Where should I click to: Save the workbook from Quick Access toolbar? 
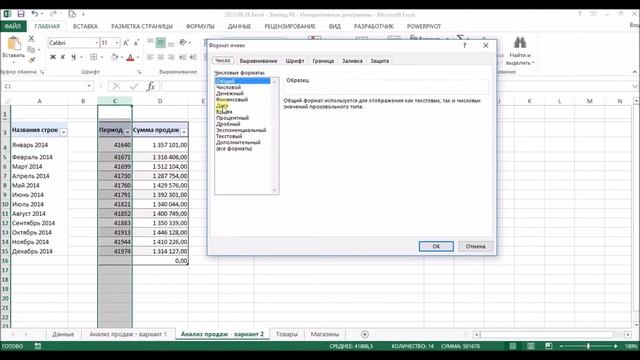point(21,14)
